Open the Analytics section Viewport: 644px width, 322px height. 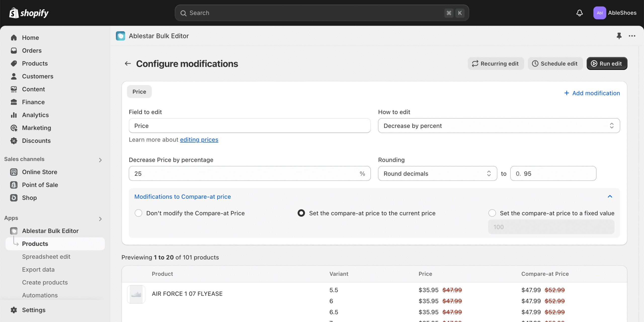click(x=35, y=115)
